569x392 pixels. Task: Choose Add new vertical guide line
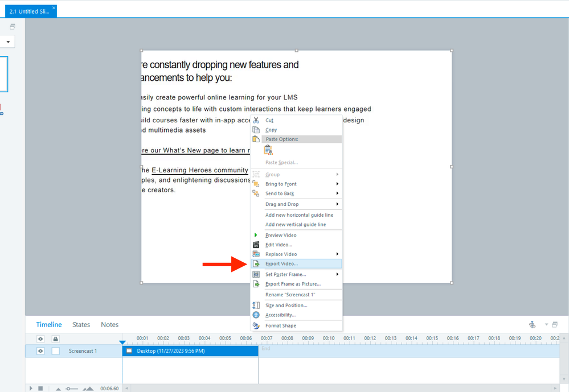(297, 225)
